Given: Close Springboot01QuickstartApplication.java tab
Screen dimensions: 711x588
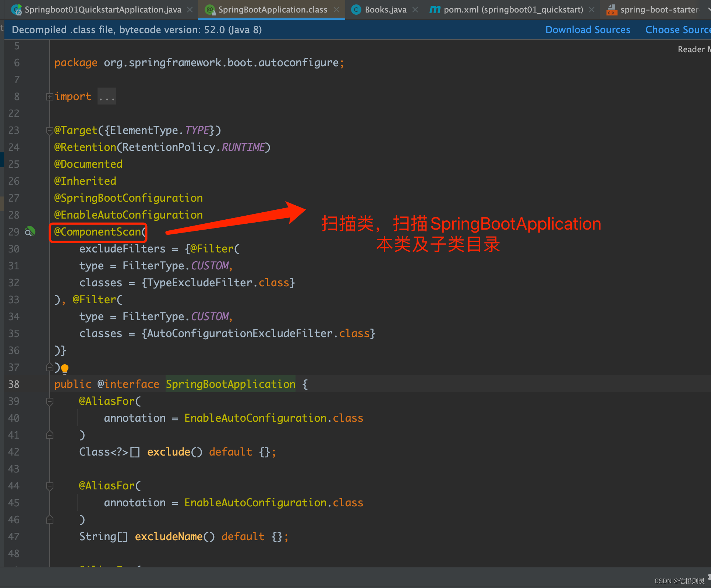Looking at the screenshot, I should [190, 10].
